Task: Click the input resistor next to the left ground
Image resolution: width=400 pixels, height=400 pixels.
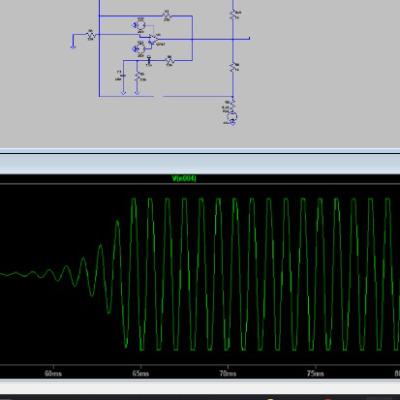Action: [91, 34]
